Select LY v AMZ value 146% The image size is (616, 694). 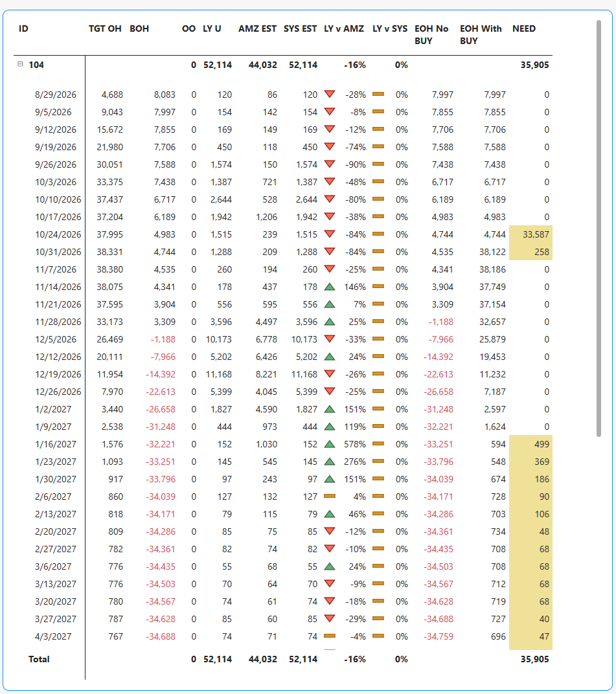pos(355,287)
